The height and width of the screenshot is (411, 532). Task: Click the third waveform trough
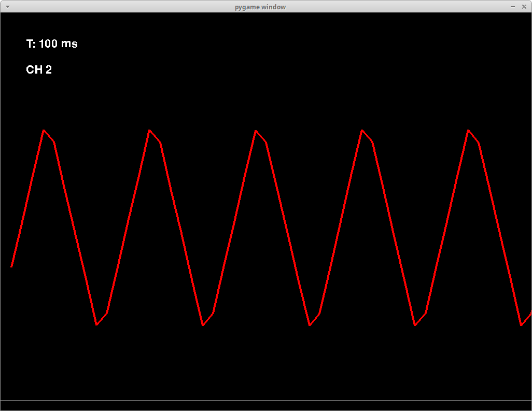(310, 325)
